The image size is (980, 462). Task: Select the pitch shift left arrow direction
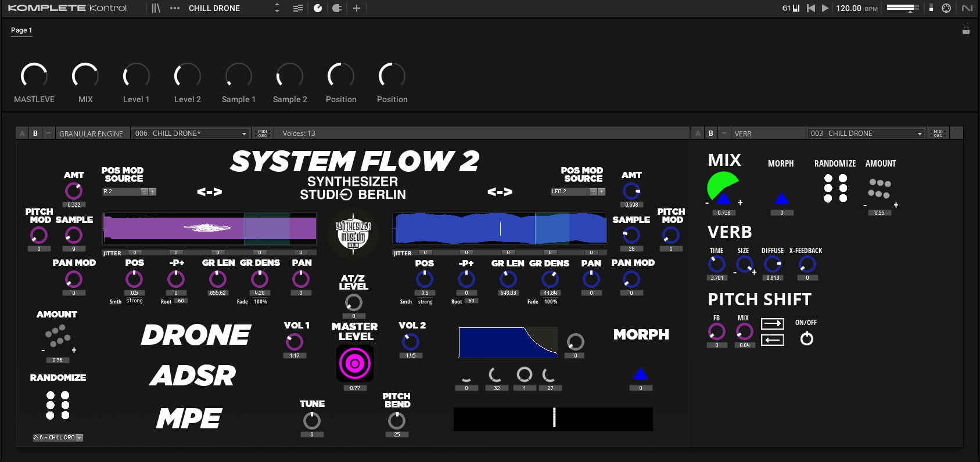pos(773,340)
